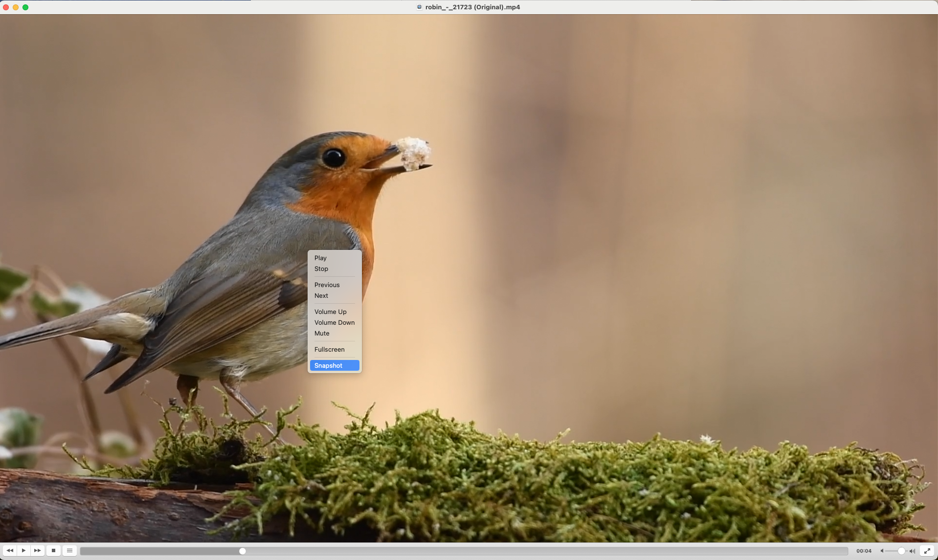Click the fast-forward icon
Screen dimensions: 938x560
coord(37,550)
